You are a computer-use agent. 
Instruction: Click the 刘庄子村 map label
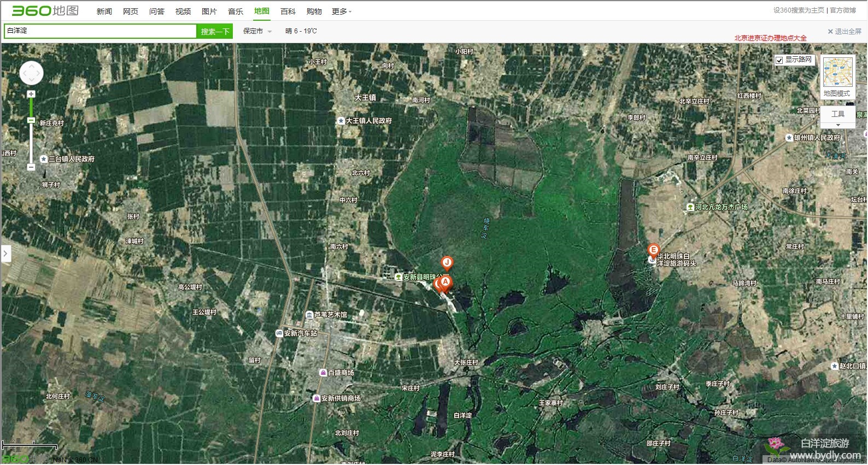pos(667,387)
